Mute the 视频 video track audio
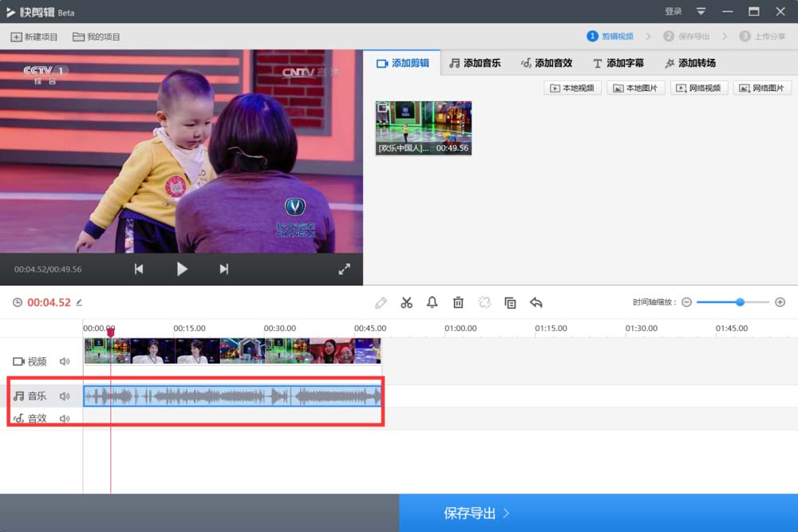The image size is (798, 532). [x=65, y=361]
